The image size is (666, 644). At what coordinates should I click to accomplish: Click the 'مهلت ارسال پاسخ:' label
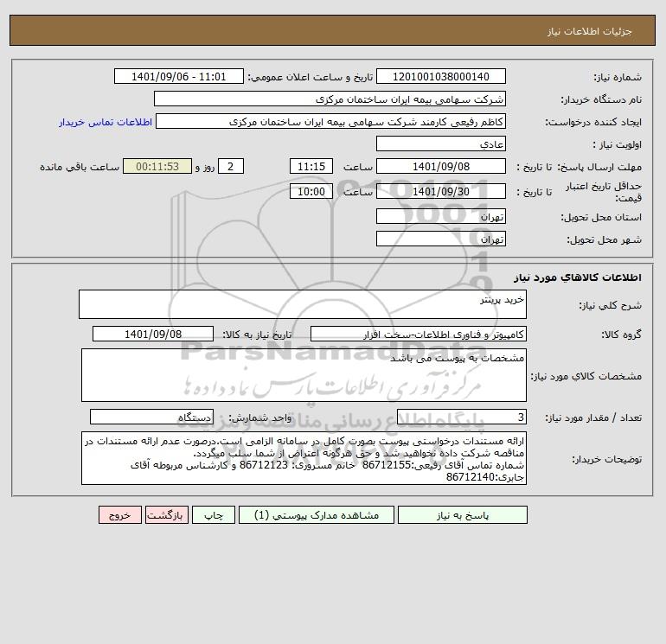tap(599, 167)
